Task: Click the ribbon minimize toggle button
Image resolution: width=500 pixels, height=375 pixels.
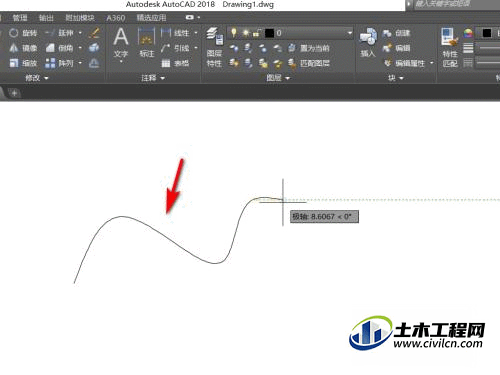Action: point(189,17)
